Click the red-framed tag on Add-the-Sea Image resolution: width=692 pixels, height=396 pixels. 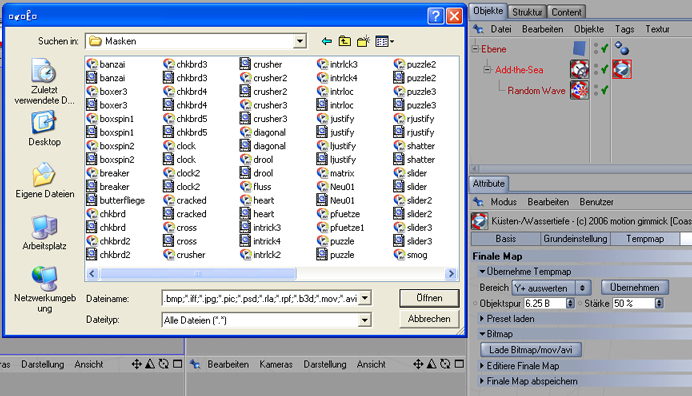tap(622, 69)
